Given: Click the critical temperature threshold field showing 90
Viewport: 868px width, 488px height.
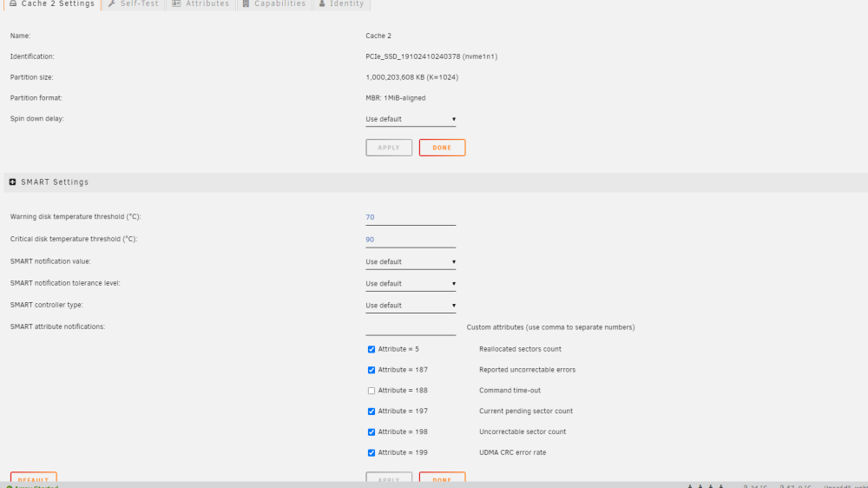Looking at the screenshot, I should pyautogui.click(x=411, y=240).
